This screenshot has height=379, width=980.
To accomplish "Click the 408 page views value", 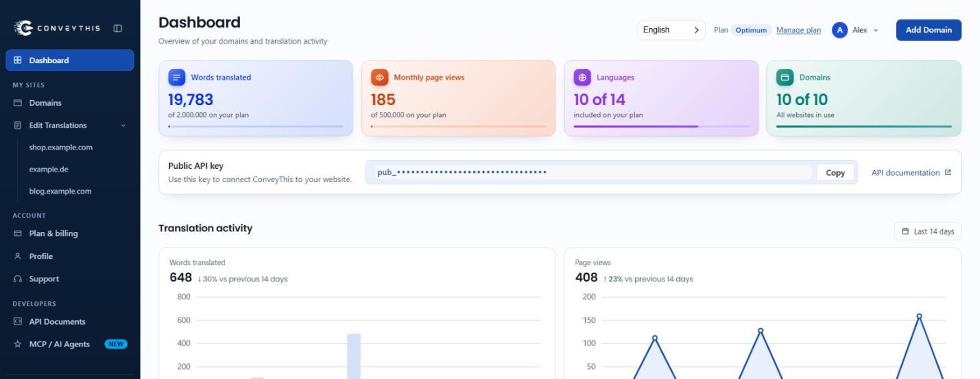I will [586, 278].
